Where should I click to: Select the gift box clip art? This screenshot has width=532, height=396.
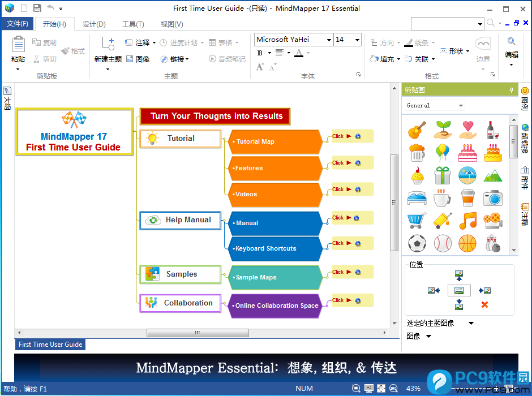click(443, 175)
